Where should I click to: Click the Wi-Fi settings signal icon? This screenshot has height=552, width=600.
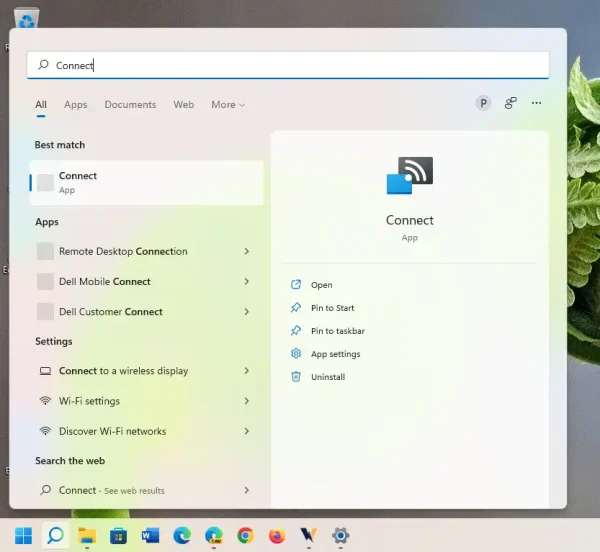[45, 401]
